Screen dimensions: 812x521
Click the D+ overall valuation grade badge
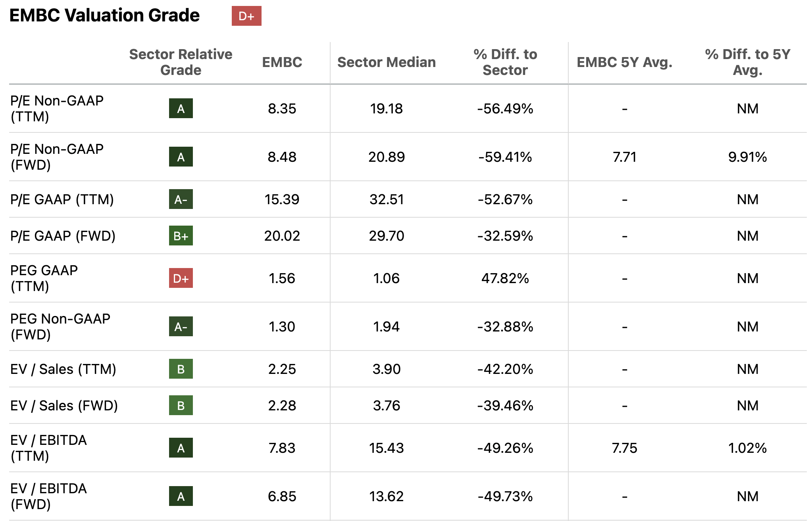click(246, 16)
